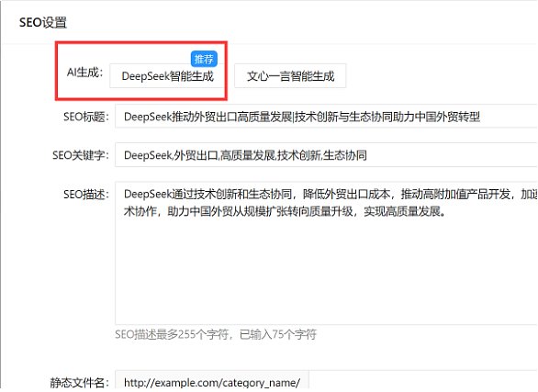The image size is (538, 392).
Task: Click into the SEO描述 text area
Action: coord(326,253)
